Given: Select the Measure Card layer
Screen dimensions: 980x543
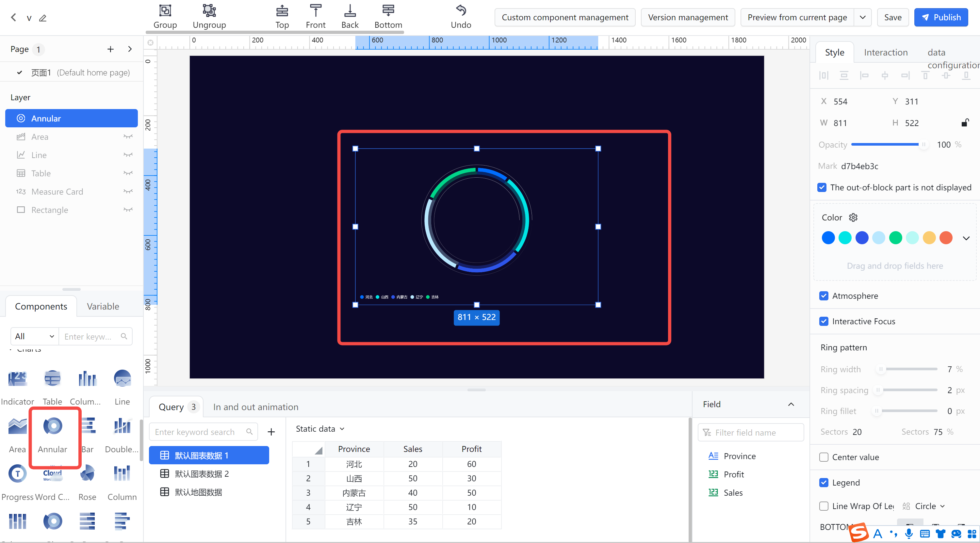Looking at the screenshot, I should [x=72, y=191].
